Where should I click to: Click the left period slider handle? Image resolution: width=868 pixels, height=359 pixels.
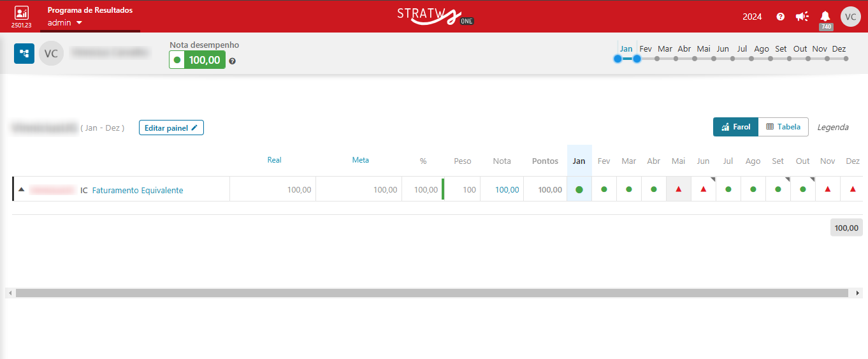[618, 59]
